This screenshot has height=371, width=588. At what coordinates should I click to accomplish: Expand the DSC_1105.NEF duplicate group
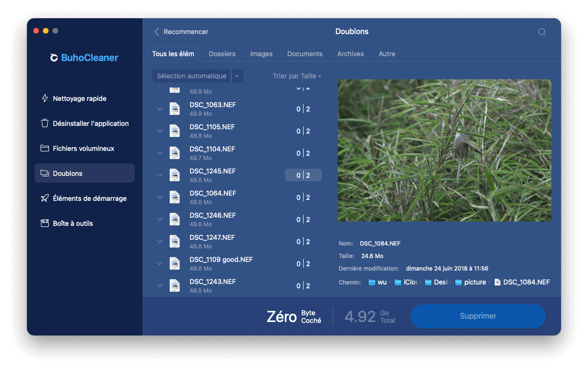160,131
